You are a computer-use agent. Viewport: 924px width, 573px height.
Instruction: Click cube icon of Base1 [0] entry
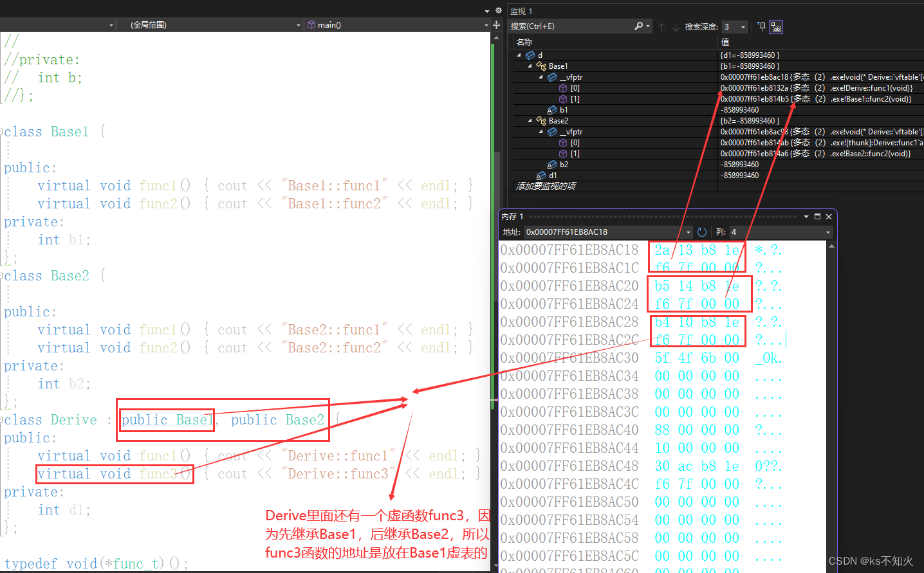563,88
